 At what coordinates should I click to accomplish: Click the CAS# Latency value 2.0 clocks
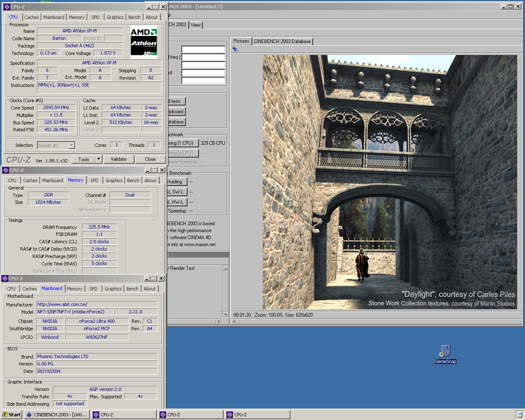coord(99,242)
